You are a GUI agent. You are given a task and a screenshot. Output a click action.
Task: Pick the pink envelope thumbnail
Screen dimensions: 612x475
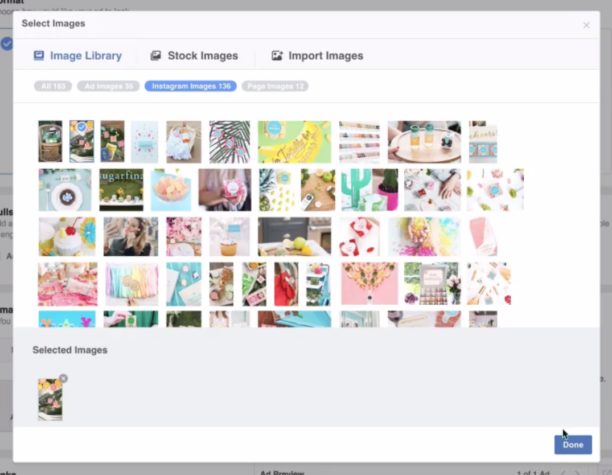[483, 237]
